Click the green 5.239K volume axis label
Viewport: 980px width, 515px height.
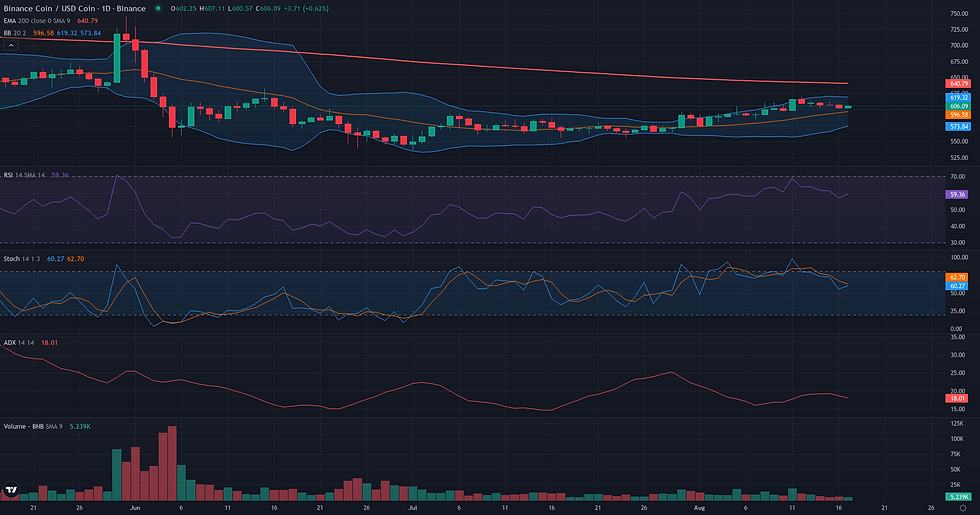(x=958, y=497)
